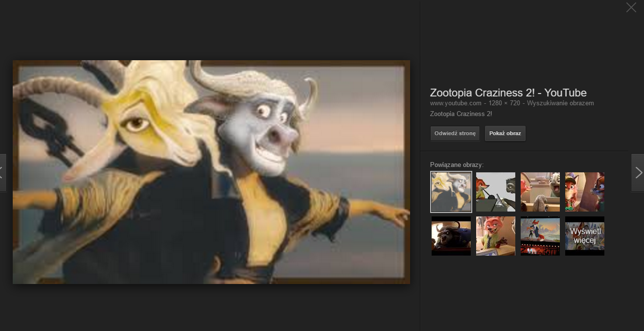Open the large goat and yak preview image
Image resolution: width=644 pixels, height=331 pixels.
coord(211,172)
